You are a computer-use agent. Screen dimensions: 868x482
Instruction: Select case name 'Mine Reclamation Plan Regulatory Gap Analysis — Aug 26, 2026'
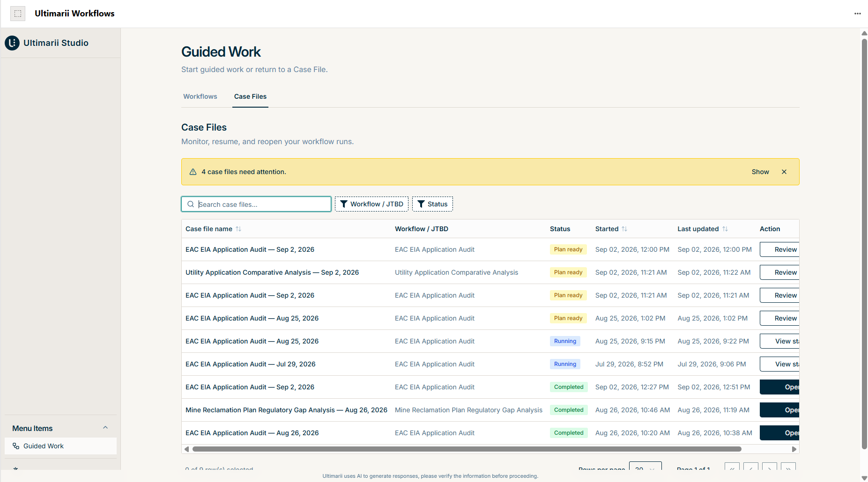click(x=286, y=410)
